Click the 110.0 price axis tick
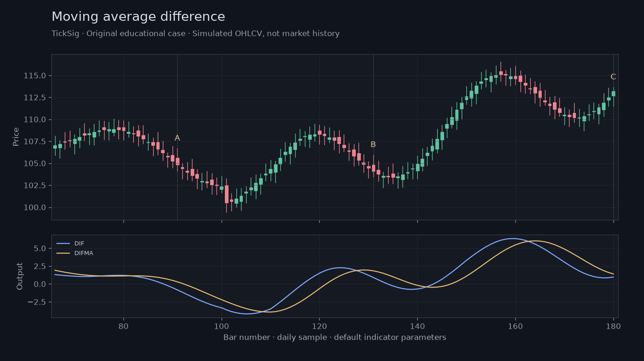The width and height of the screenshot is (644, 361). point(35,119)
